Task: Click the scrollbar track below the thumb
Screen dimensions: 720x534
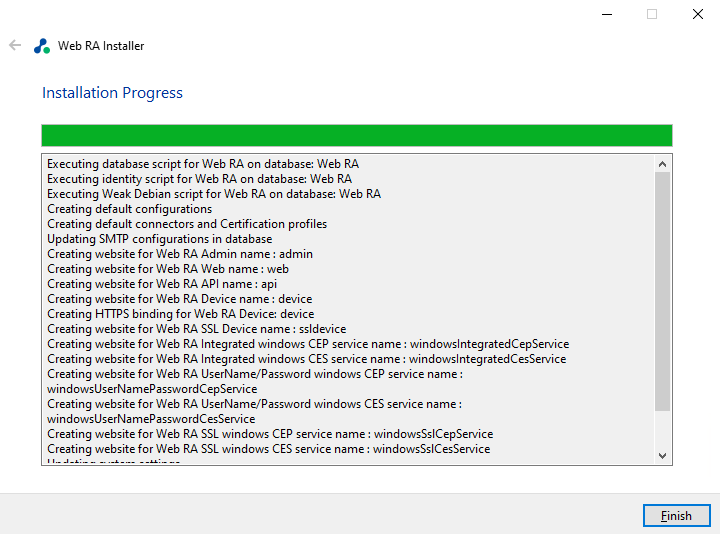Action: click(662, 430)
